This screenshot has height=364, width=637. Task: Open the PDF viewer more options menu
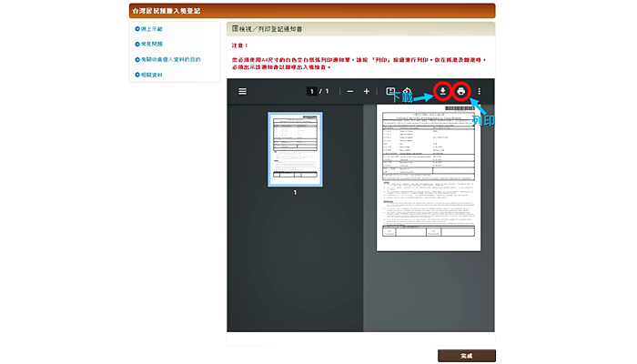pyautogui.click(x=480, y=91)
